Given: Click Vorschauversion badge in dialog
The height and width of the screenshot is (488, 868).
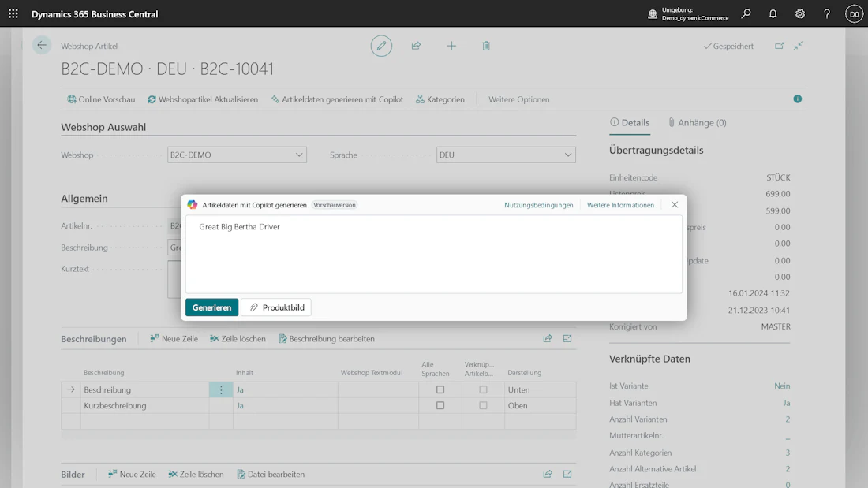Looking at the screenshot, I should click(x=335, y=205).
